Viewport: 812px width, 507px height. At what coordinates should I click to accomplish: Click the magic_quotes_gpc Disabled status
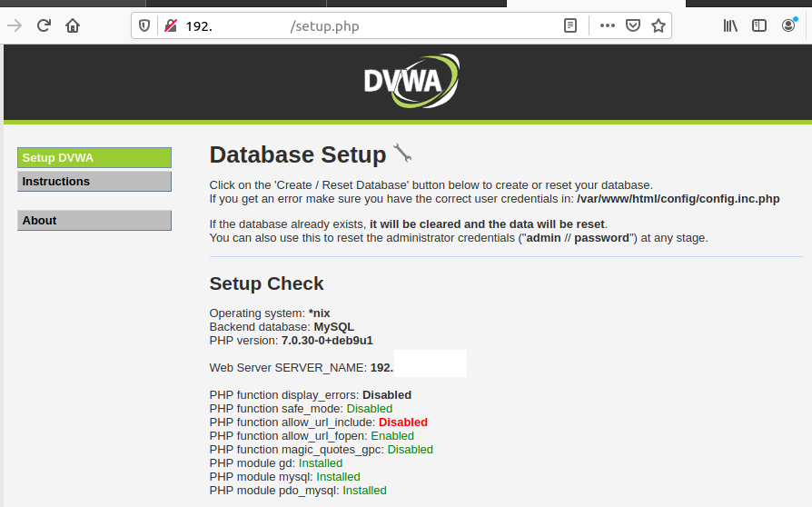tap(411, 450)
